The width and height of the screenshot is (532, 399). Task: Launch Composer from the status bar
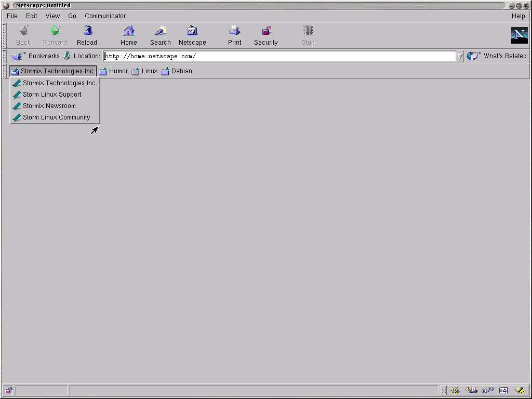pyautogui.click(x=519, y=390)
